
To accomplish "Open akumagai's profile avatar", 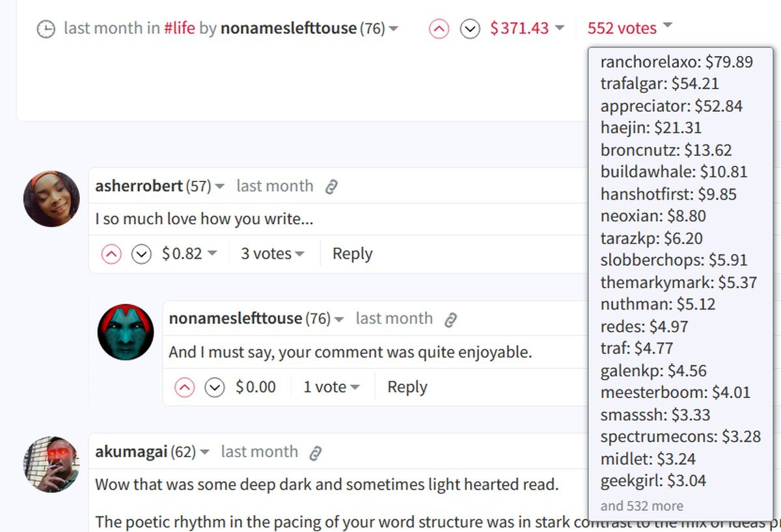I will (x=51, y=464).
